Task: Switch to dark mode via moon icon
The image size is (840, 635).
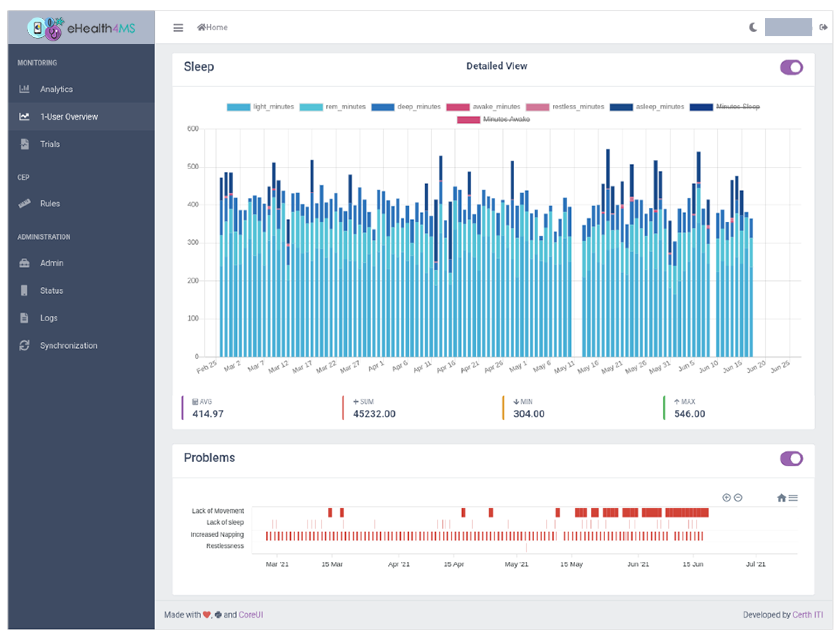Action: pos(753,27)
